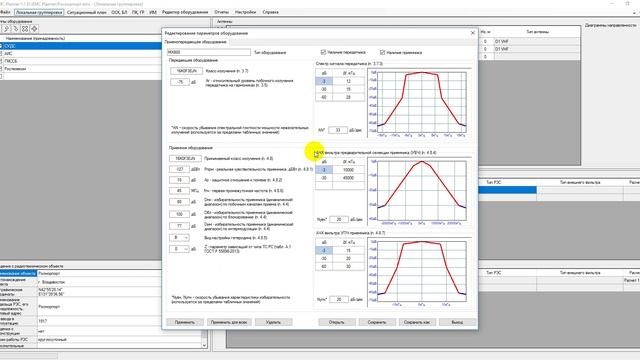Viewport: 640px width, 360px height.
Task: Click the receiver emission class field
Action: 185,158
